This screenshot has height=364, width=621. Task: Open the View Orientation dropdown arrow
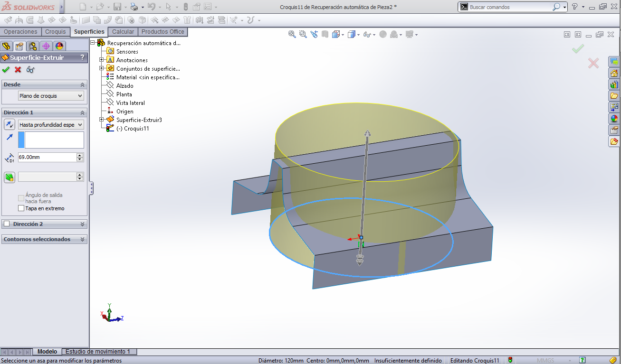(x=343, y=35)
